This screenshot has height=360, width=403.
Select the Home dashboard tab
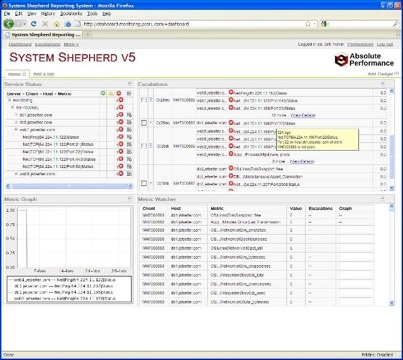click(x=17, y=74)
